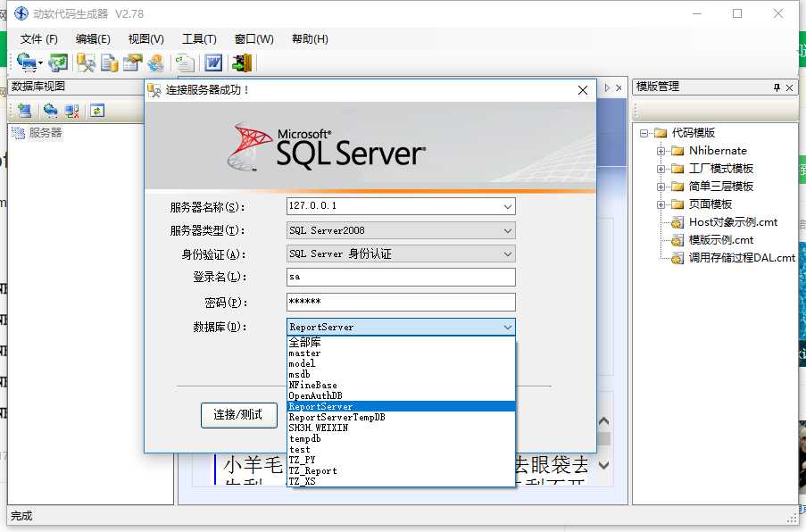
Task: Select OpenAuthDB in database list
Action: point(401,395)
